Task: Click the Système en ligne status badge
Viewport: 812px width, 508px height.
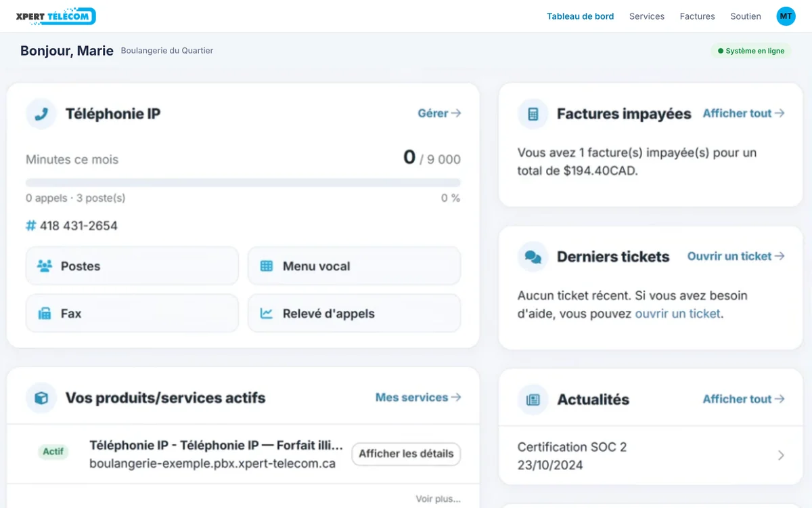Action: (x=751, y=51)
